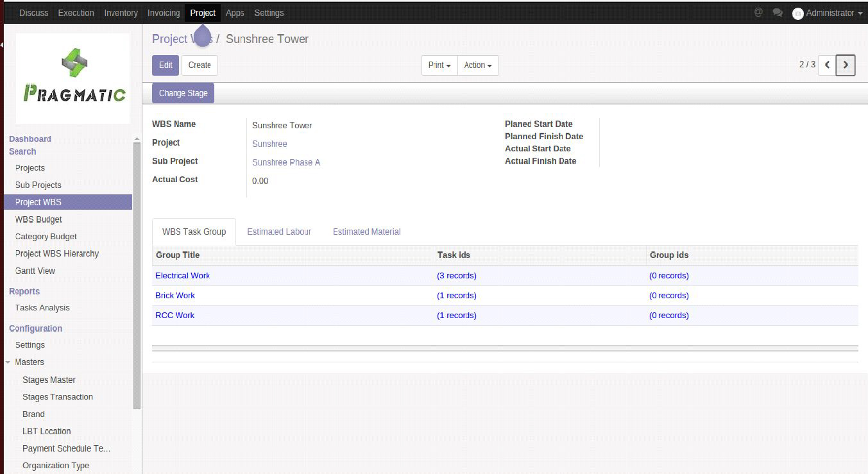Click RCC Work's (1 records) task ids

click(457, 316)
